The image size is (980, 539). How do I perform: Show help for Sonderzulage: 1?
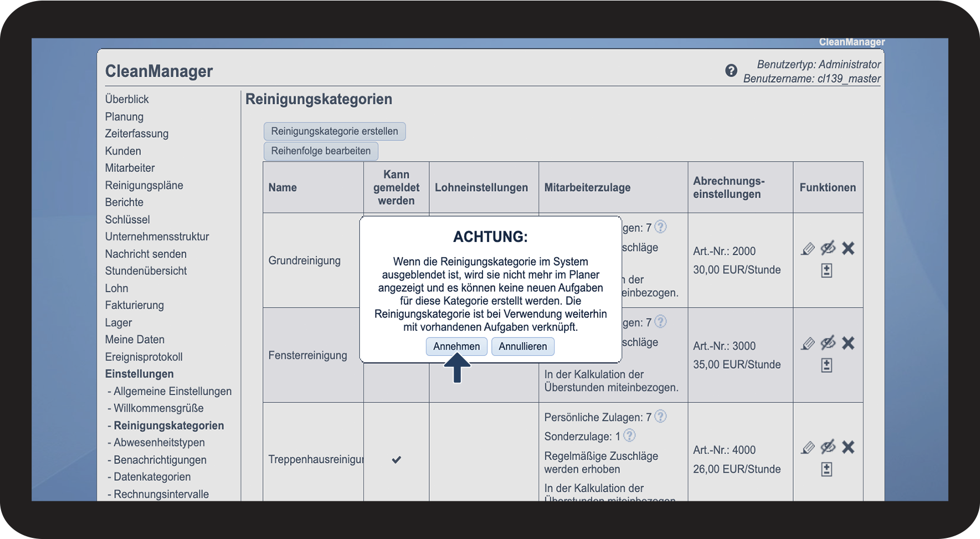pyautogui.click(x=629, y=436)
